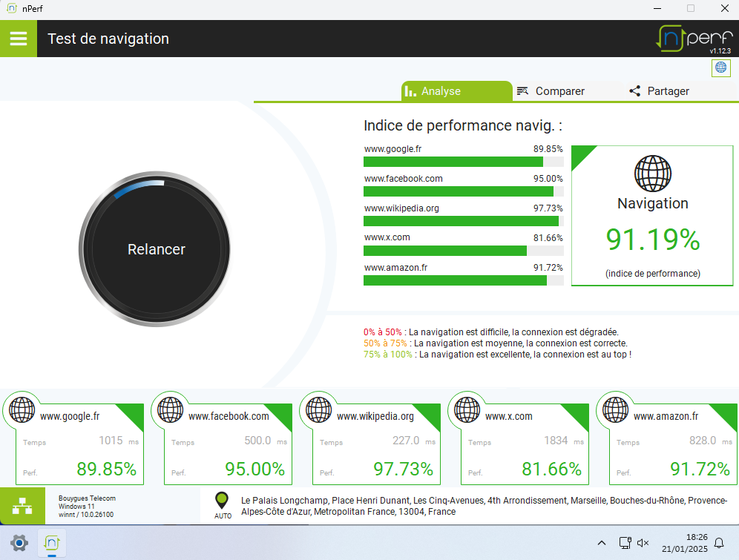Screen dimensions: 739x560
Task: Click the www.wikipedia.org card's 97.73% value
Action: [x=404, y=469]
